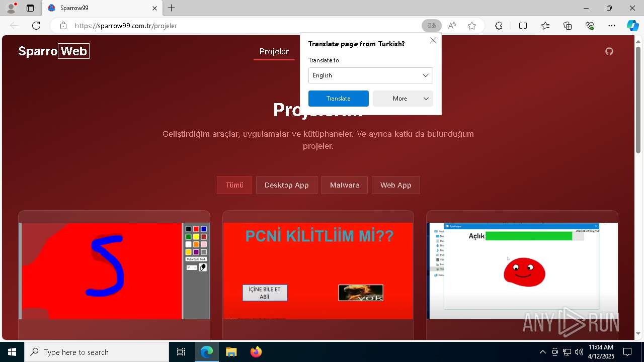
Task: Open the notification center
Action: click(x=627, y=352)
